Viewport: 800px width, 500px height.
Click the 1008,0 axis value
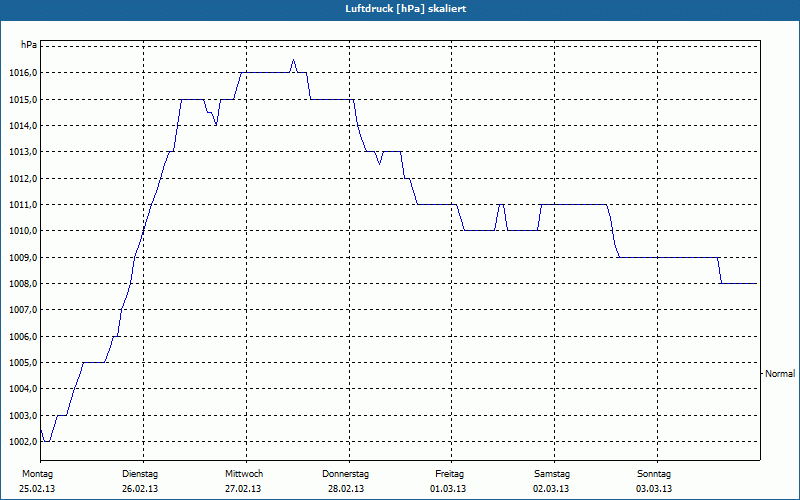pos(23,284)
